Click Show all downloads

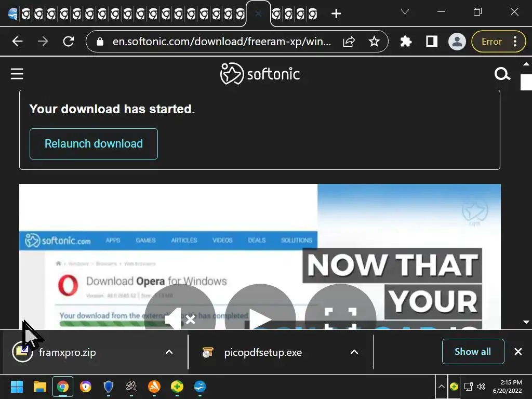click(473, 352)
